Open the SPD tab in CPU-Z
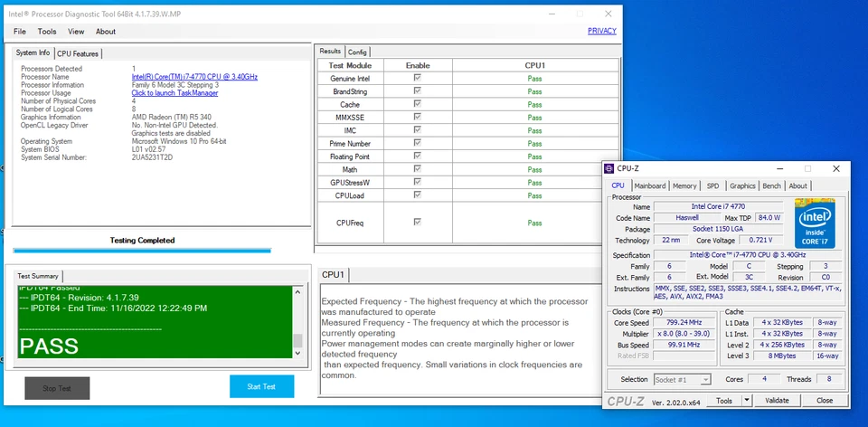Screen dimensions: 868x427 pyautogui.click(x=713, y=186)
